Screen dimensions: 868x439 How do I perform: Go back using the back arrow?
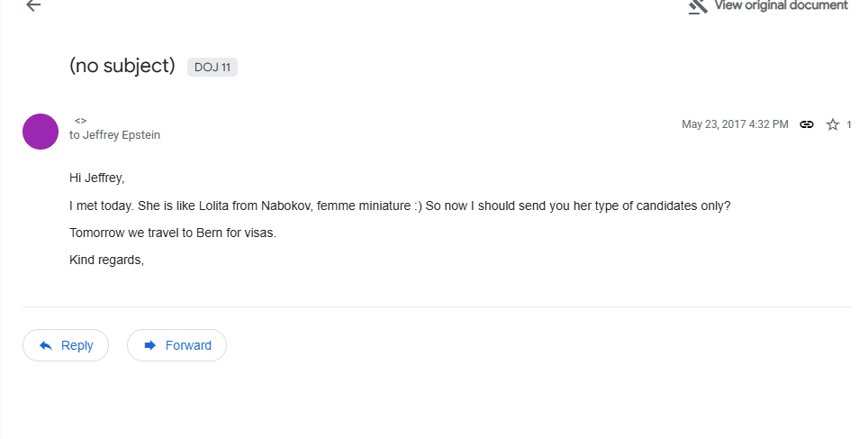pos(33,5)
